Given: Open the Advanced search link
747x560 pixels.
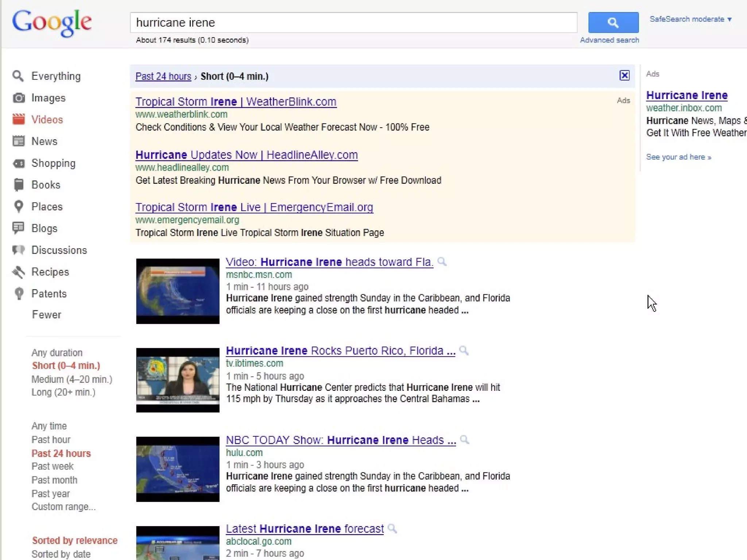Looking at the screenshot, I should point(609,40).
